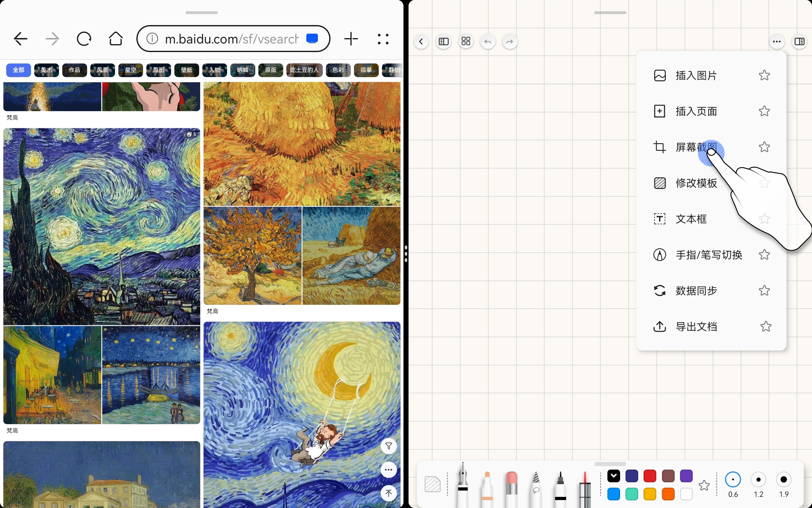Screen dimensions: 812x508
Task: Select the 0.6 stroke width
Action: click(x=733, y=485)
